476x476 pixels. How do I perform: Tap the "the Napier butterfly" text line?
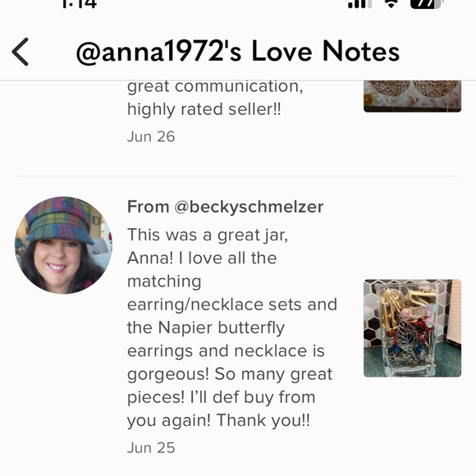click(206, 327)
